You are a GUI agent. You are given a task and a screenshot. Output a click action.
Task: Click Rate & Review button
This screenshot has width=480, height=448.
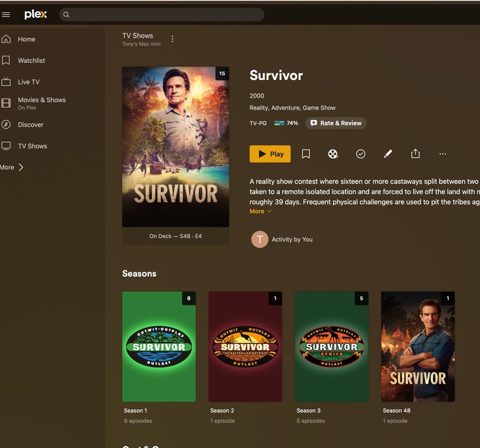click(x=336, y=123)
